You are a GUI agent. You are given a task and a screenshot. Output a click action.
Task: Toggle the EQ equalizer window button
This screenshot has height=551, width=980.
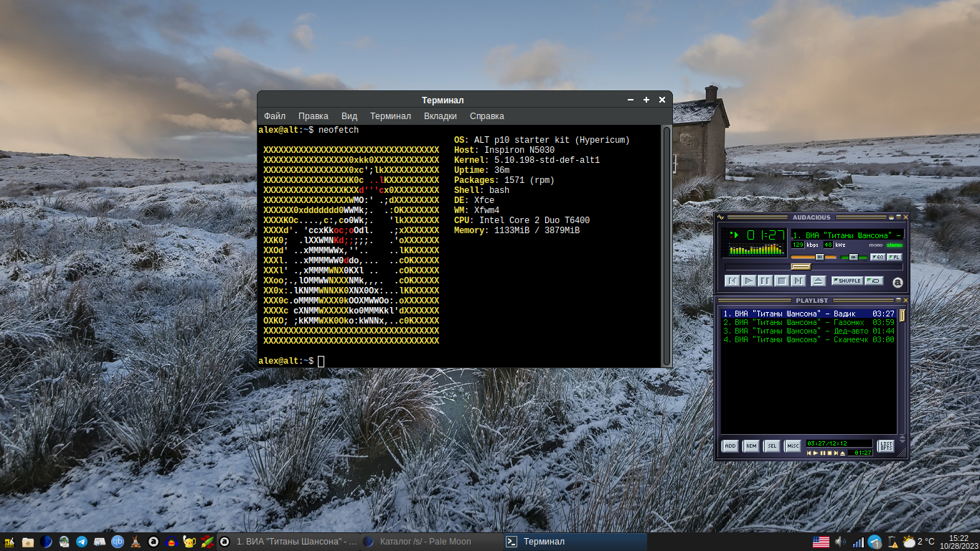click(x=877, y=257)
